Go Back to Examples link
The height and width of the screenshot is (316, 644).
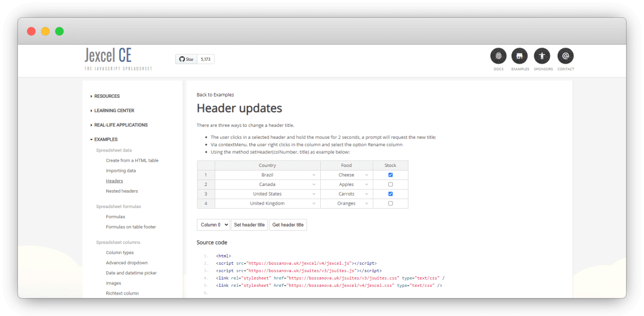215,95
